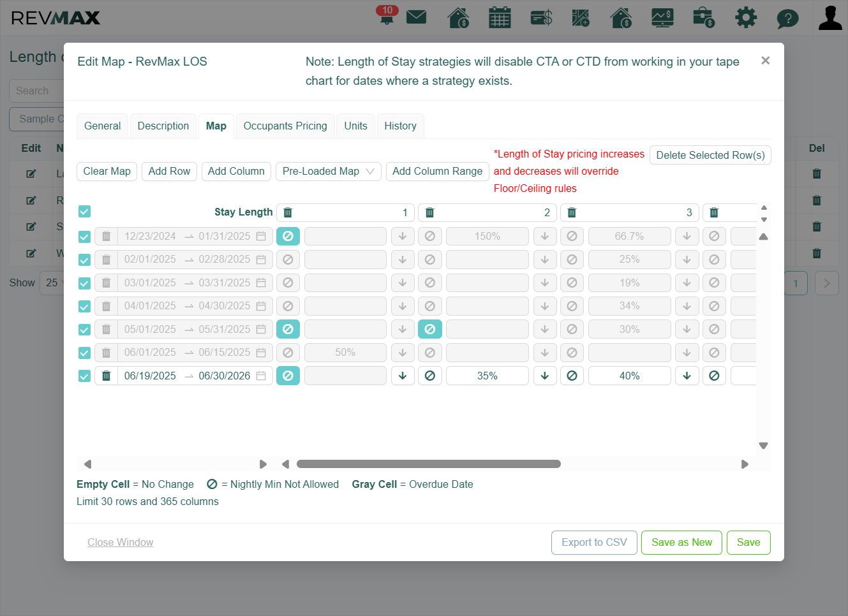Delete stay length column 3 trash icon

pos(572,212)
